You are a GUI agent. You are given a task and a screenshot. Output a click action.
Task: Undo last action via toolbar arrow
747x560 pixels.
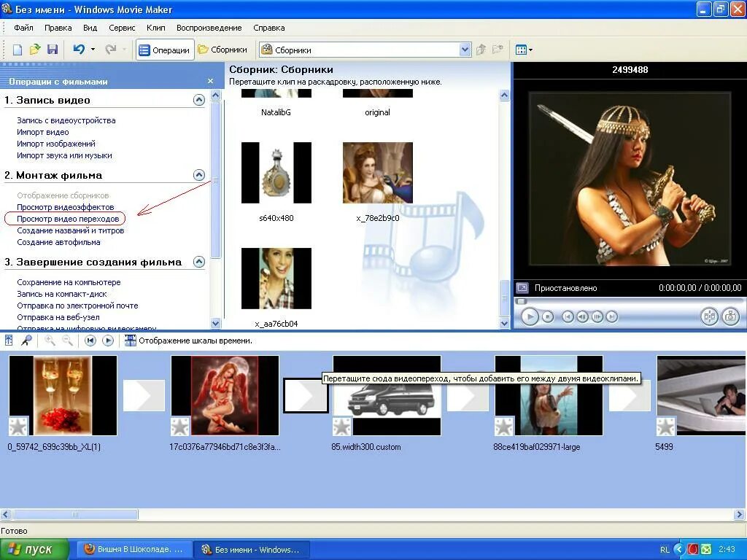coord(79,49)
